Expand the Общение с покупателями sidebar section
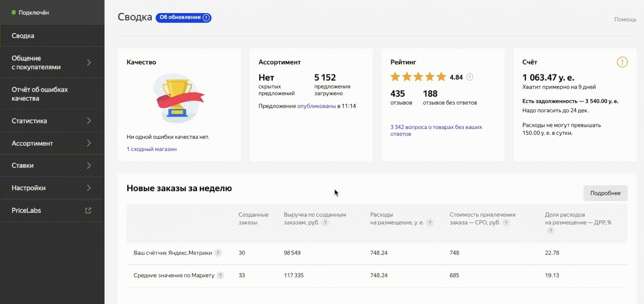 point(89,62)
